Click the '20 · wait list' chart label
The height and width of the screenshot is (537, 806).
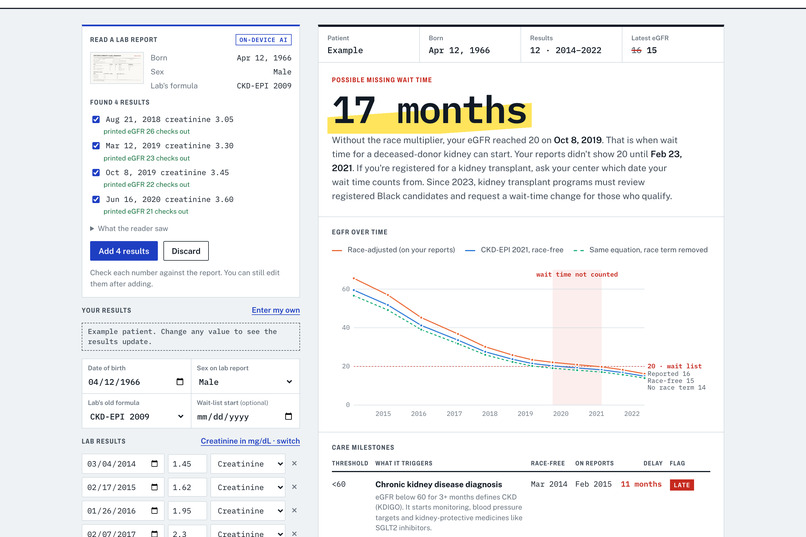point(674,366)
